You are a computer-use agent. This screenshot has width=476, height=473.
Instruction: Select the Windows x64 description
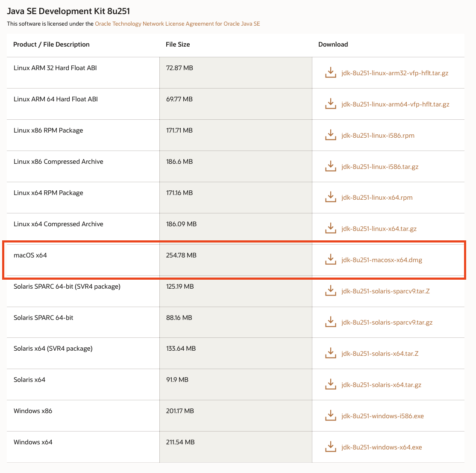pos(33,442)
